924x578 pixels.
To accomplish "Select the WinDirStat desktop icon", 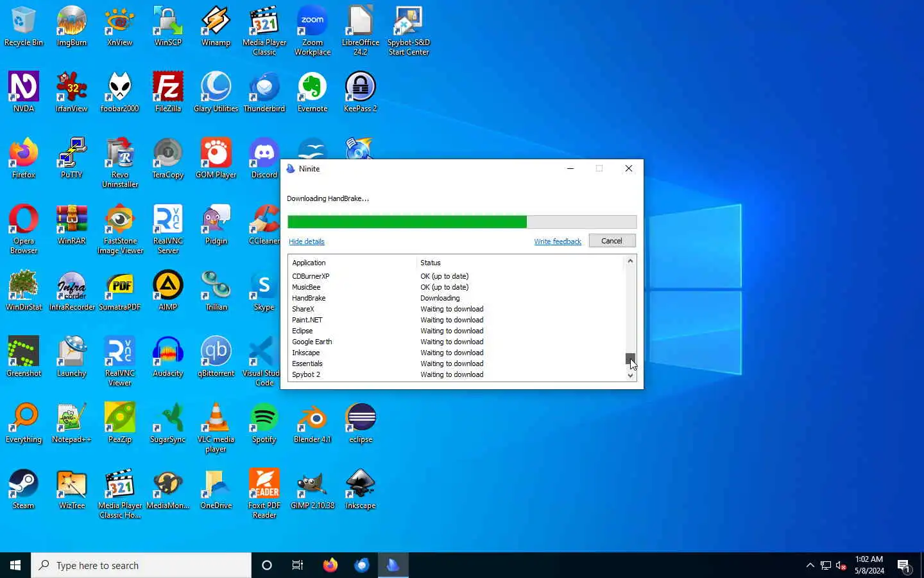I will pyautogui.click(x=24, y=290).
